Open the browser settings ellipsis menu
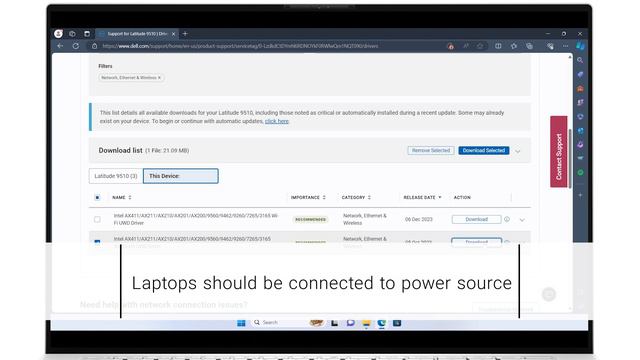 [565, 46]
